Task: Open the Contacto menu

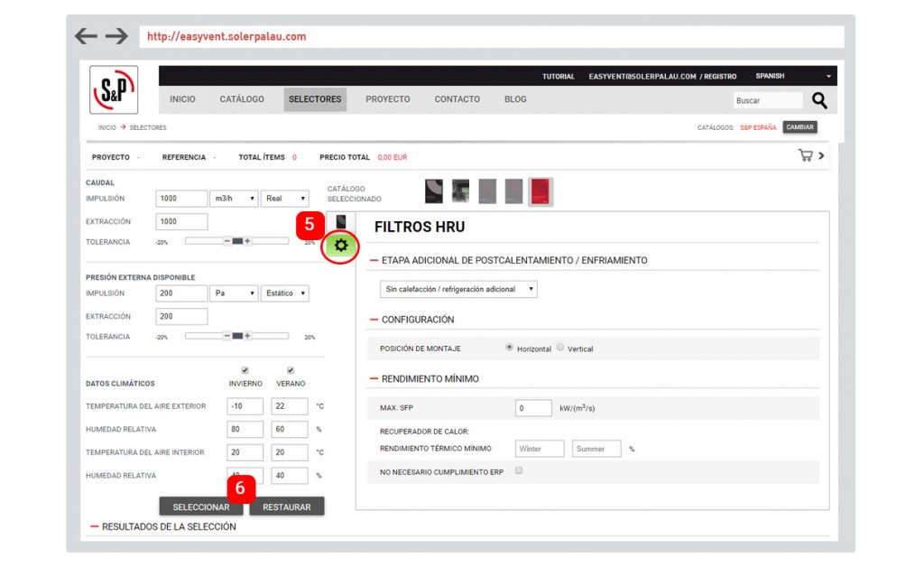Action: click(457, 99)
